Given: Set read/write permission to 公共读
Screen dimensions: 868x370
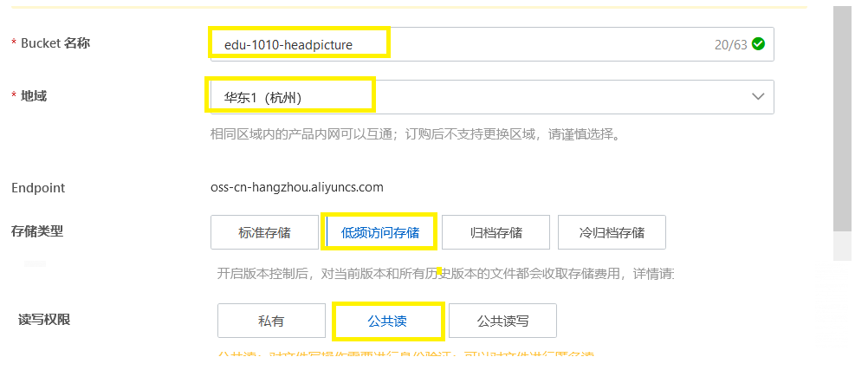Looking at the screenshot, I should [x=387, y=321].
